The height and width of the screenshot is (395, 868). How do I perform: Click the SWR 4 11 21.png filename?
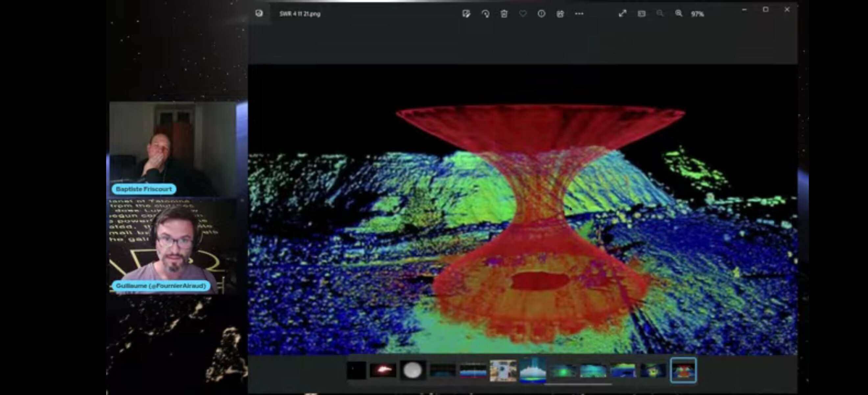[x=300, y=14]
